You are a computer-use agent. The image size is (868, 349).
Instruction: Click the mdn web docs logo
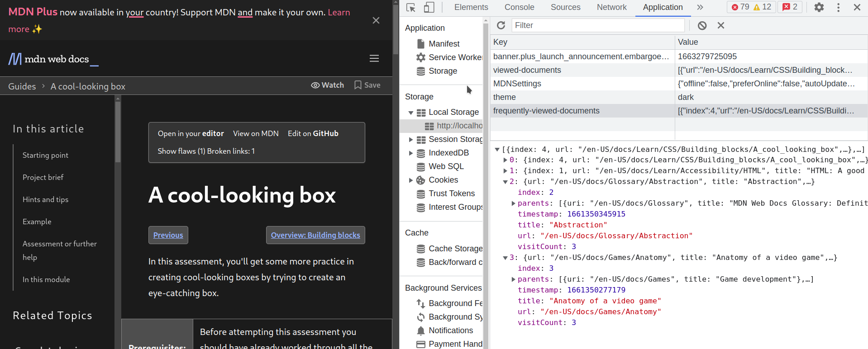tap(53, 59)
